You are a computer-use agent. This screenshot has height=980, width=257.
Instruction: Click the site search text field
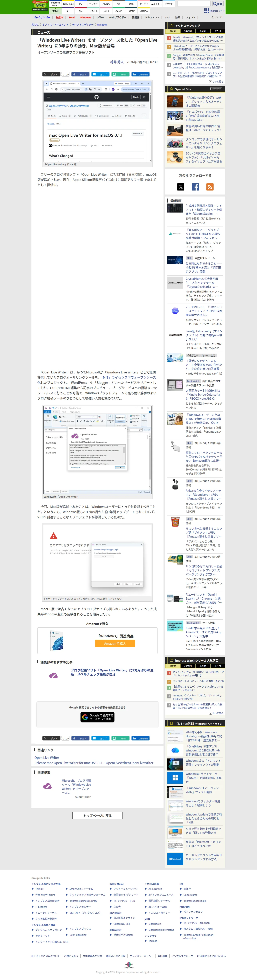coord(194,4)
